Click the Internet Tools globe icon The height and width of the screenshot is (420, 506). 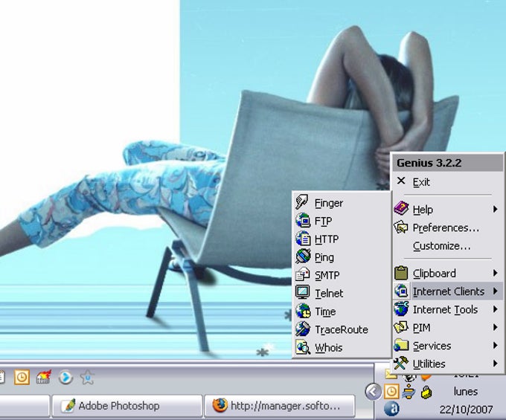click(x=401, y=309)
